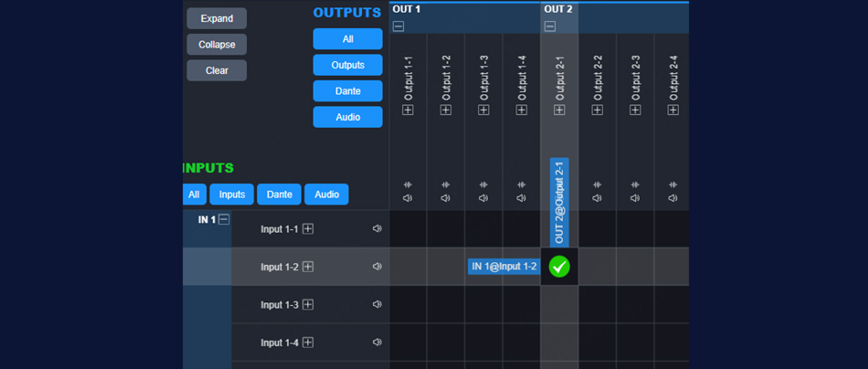Click the speaker icon under Output 1-1
This screenshot has width=868, height=369.
(408, 198)
